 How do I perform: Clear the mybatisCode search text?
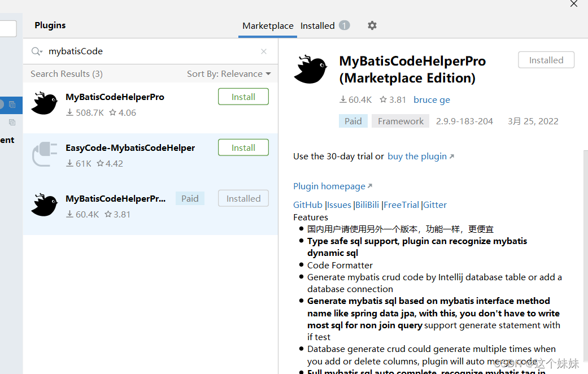tap(264, 51)
